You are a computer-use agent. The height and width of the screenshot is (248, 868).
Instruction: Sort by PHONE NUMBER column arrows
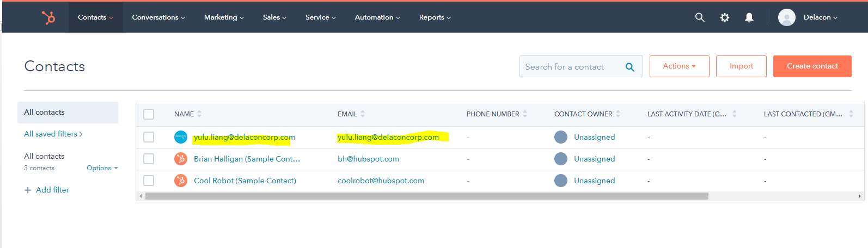525,114
